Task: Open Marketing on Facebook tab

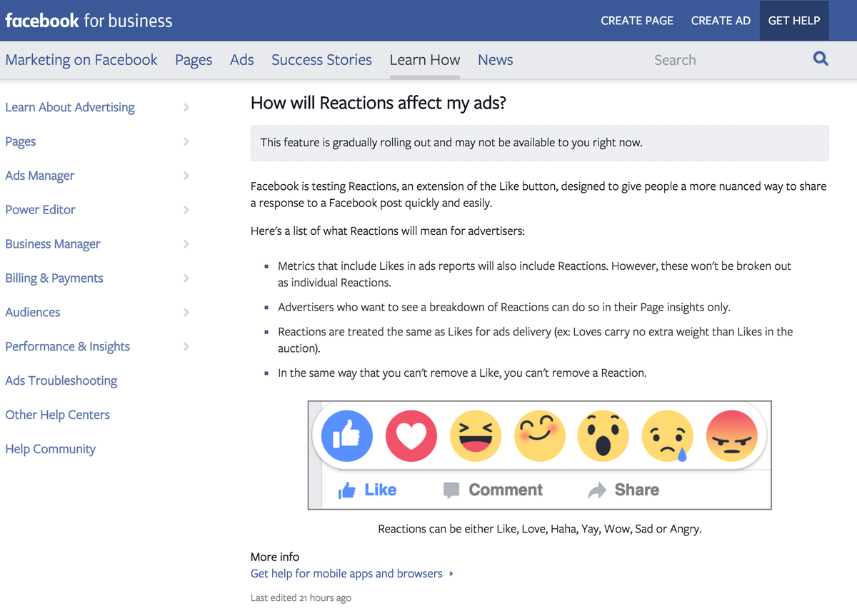Action: (x=81, y=60)
